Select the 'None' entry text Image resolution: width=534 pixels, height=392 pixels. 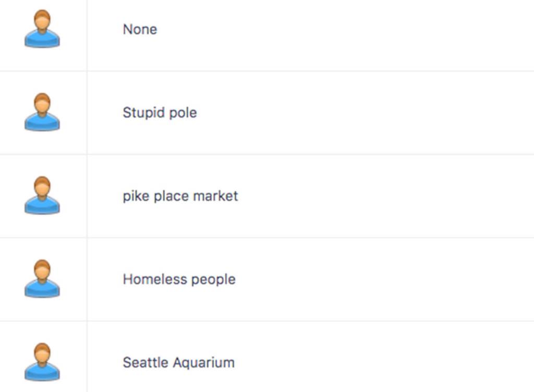(x=139, y=30)
